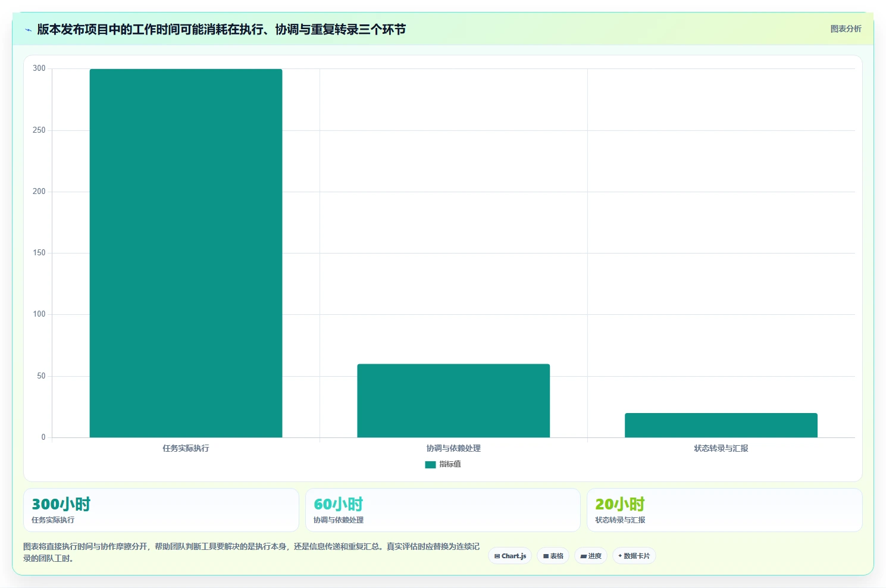Open the 20小时 data card

725,510
